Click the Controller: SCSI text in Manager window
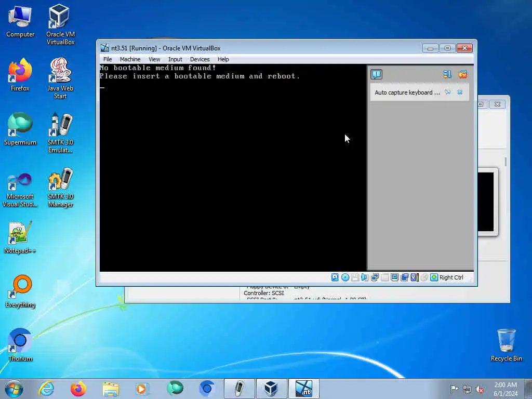 (263, 293)
